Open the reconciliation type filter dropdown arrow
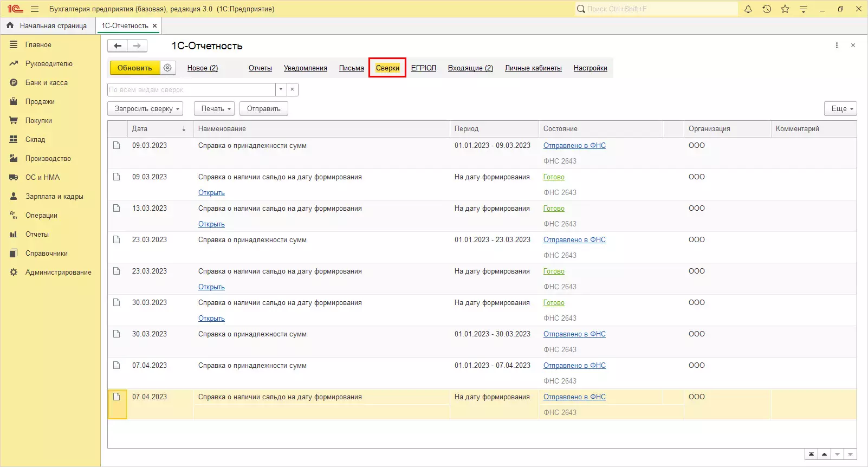The height and width of the screenshot is (467, 868). point(281,89)
